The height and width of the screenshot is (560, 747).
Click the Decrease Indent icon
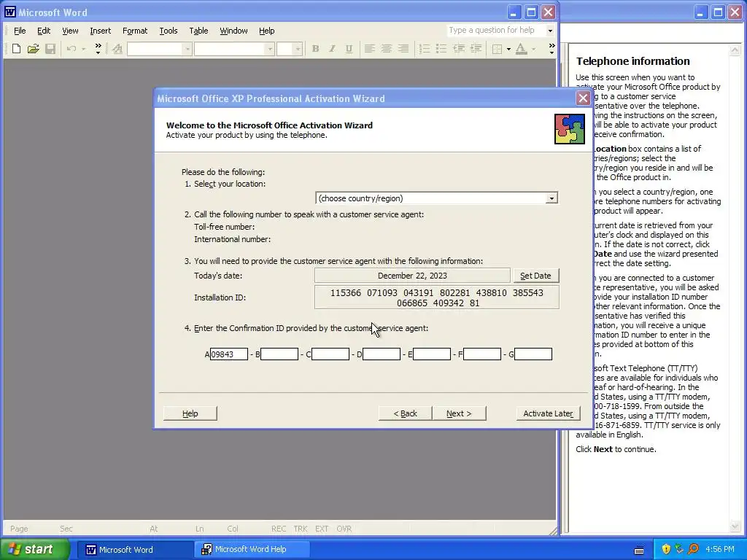point(458,49)
